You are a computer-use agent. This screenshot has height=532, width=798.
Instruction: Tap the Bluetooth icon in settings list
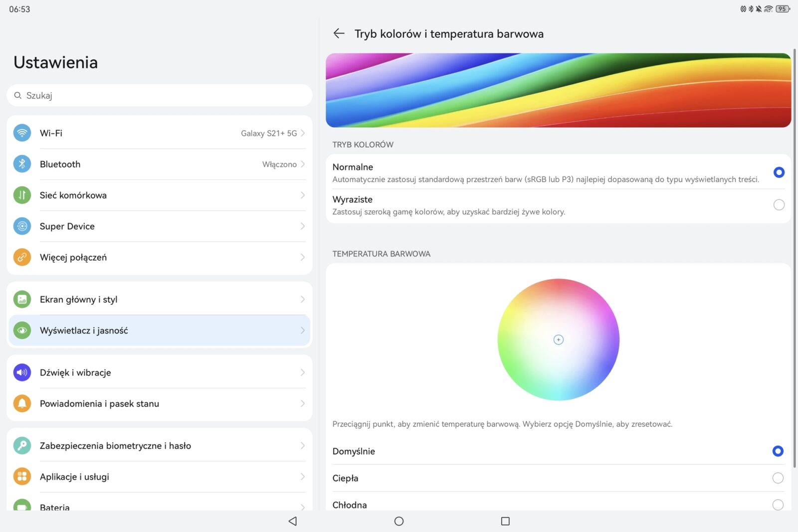point(22,164)
